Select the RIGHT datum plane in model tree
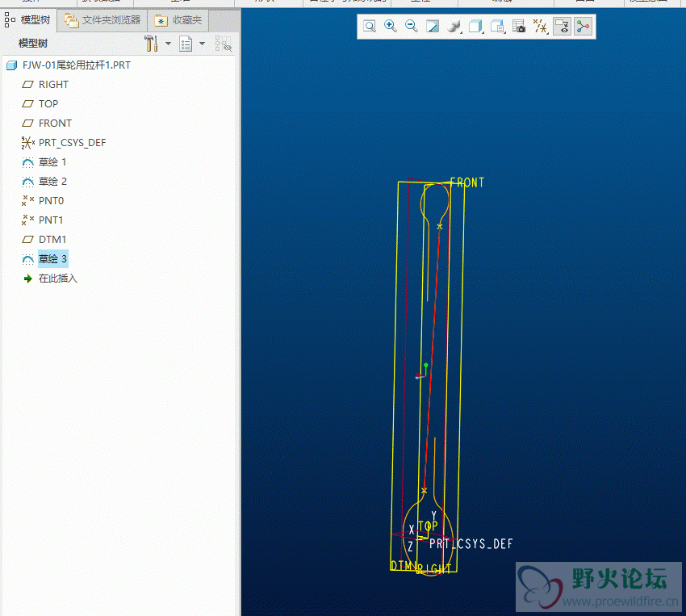Screen dimensions: 686x616 pos(45,85)
